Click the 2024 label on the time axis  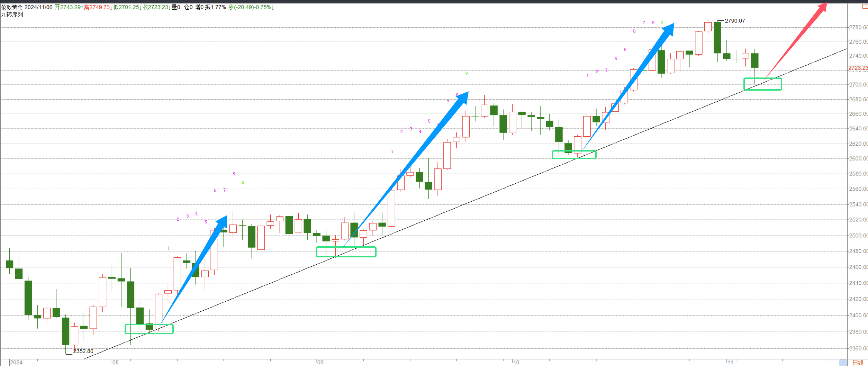tap(16, 363)
